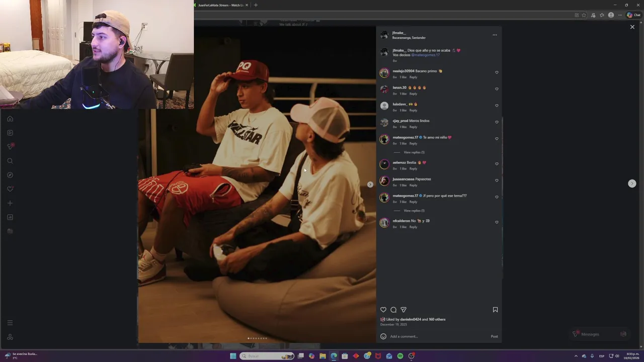Click the browser favorites star icon

pos(584,15)
